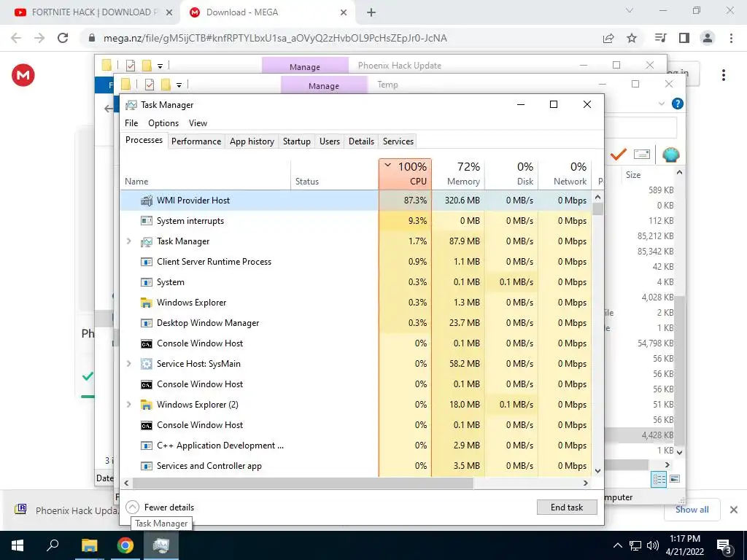This screenshot has height=560, width=747.
Task: Switch to the App history tab
Action: pyautogui.click(x=252, y=141)
